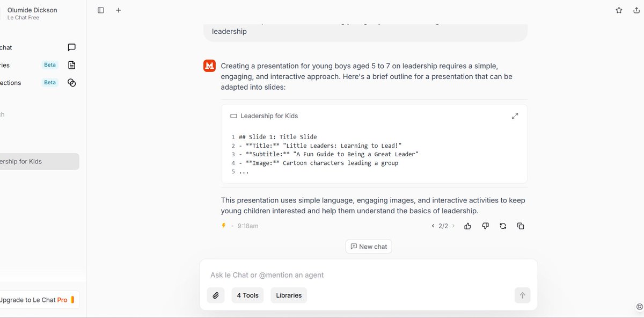Click the Beta badge next to Libraries

(50, 65)
